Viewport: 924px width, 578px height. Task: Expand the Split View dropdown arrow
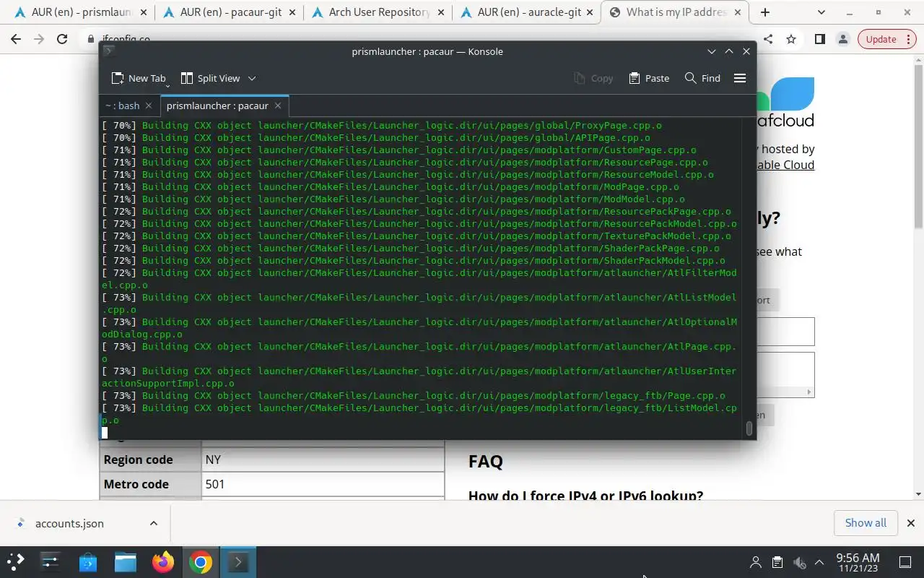coord(252,78)
